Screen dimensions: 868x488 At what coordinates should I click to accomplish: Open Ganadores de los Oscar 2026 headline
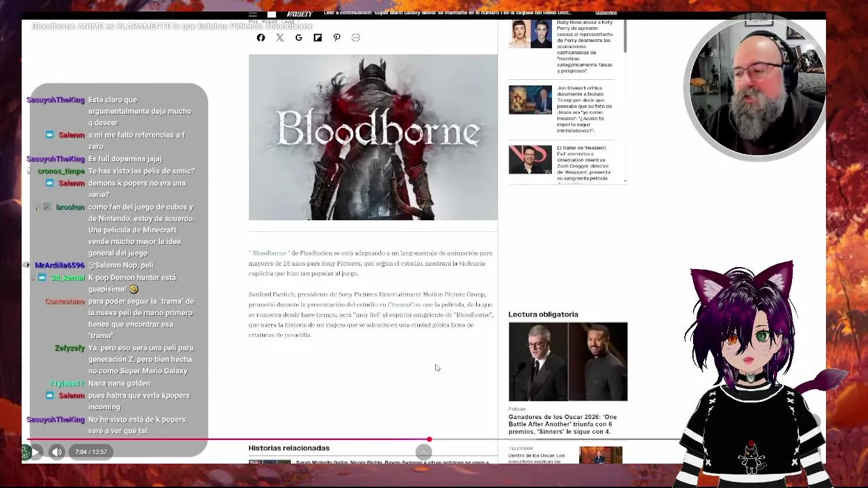point(563,424)
